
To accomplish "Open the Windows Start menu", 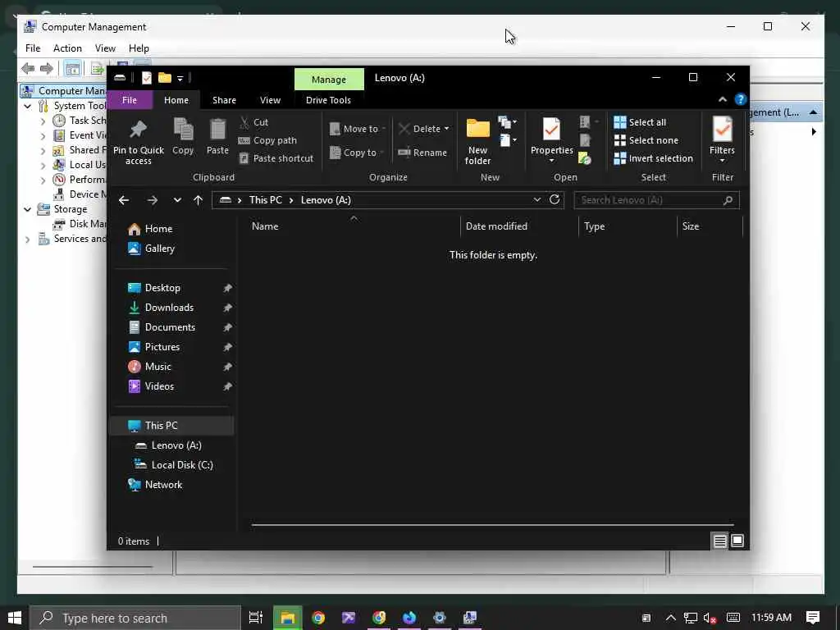I will coord(15,618).
